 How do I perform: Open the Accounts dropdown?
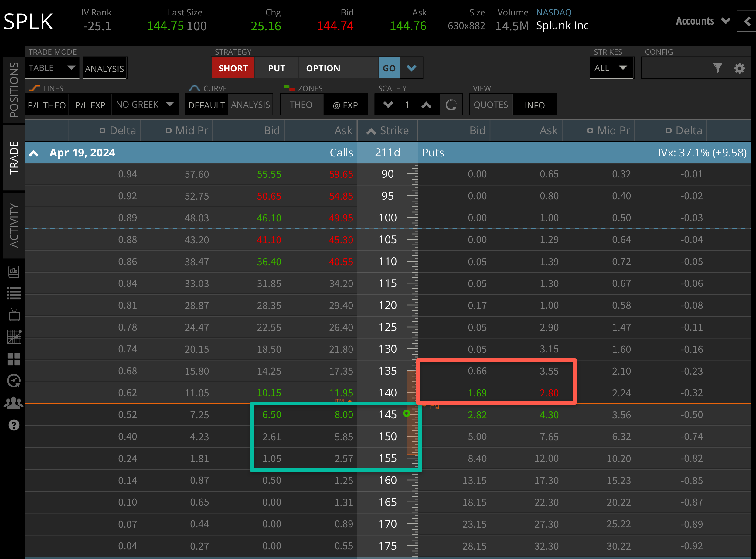pyautogui.click(x=703, y=21)
